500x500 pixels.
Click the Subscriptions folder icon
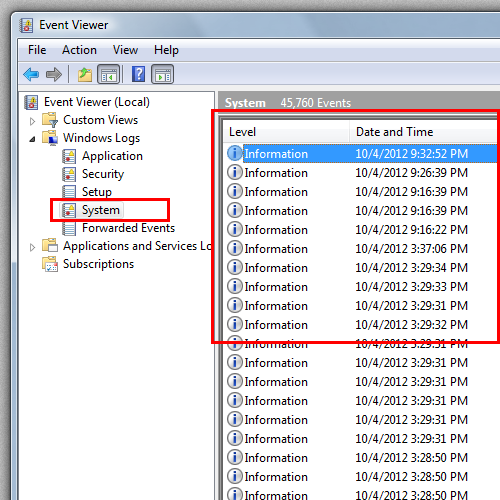click(50, 264)
